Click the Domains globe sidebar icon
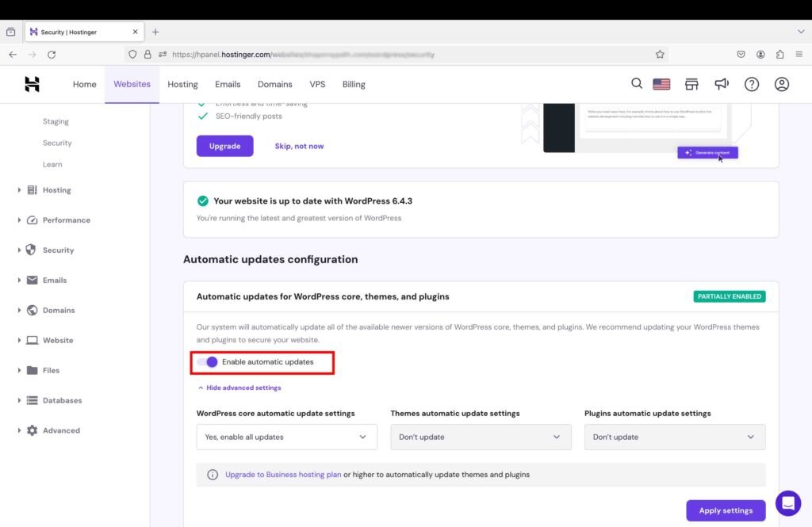Image resolution: width=812 pixels, height=527 pixels. (x=32, y=310)
